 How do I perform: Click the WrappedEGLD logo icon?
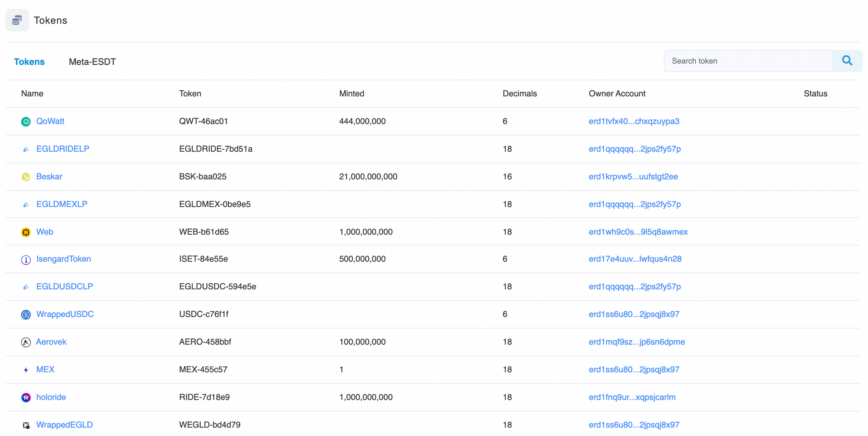(26, 425)
